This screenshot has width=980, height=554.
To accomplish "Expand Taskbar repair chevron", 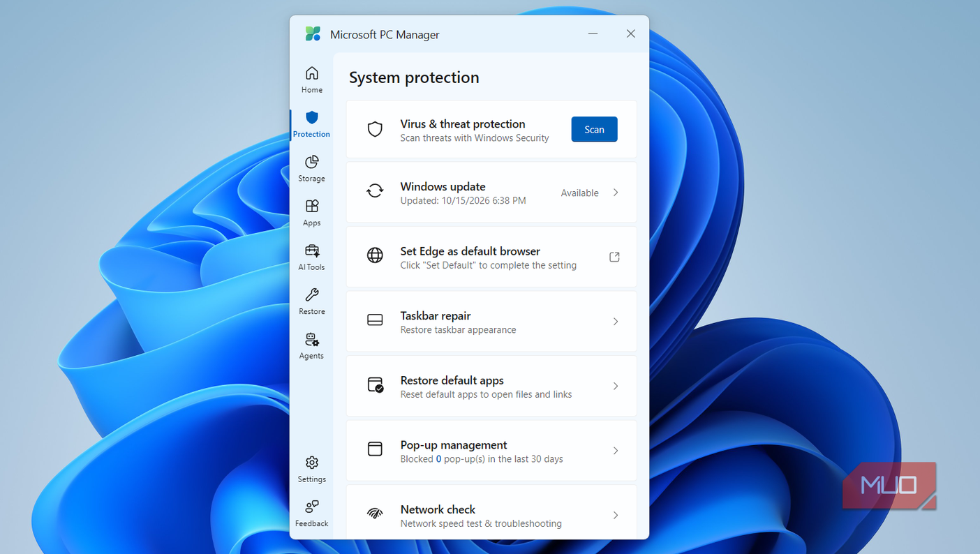I will (616, 322).
